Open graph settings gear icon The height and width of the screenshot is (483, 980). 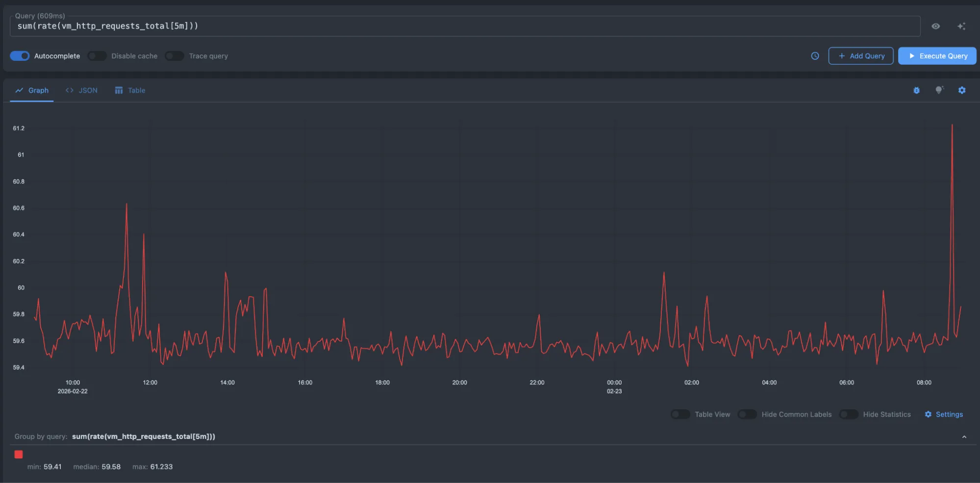click(x=961, y=90)
